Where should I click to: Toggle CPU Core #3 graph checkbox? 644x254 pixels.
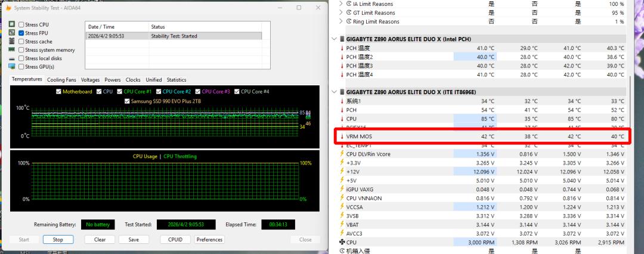pos(198,92)
